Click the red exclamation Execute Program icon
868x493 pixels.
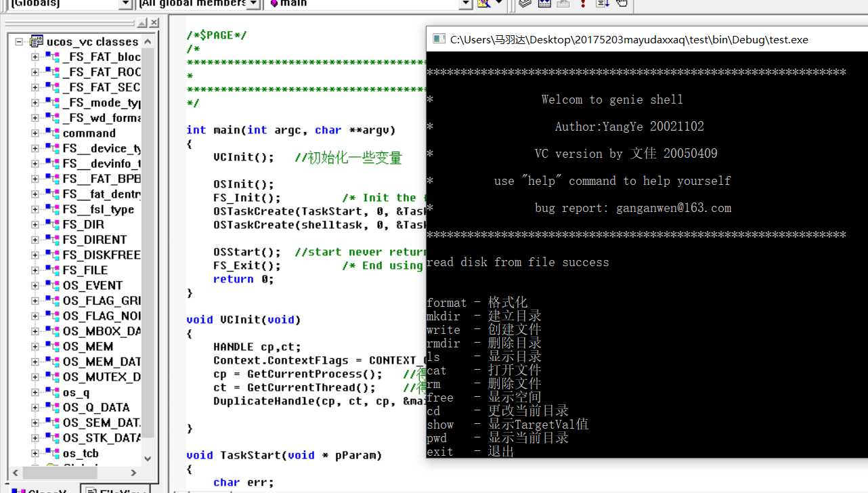583,3
